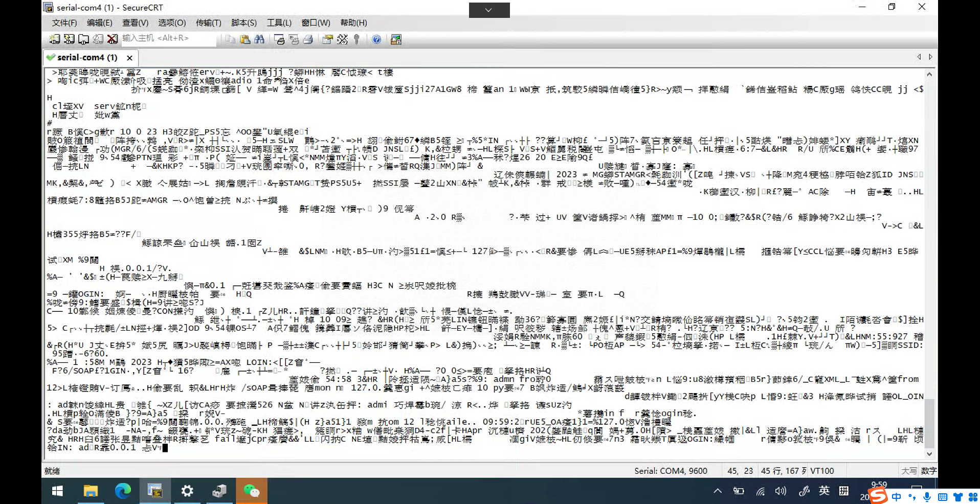Click Sogou microphone voice input icon

[x=927, y=497]
